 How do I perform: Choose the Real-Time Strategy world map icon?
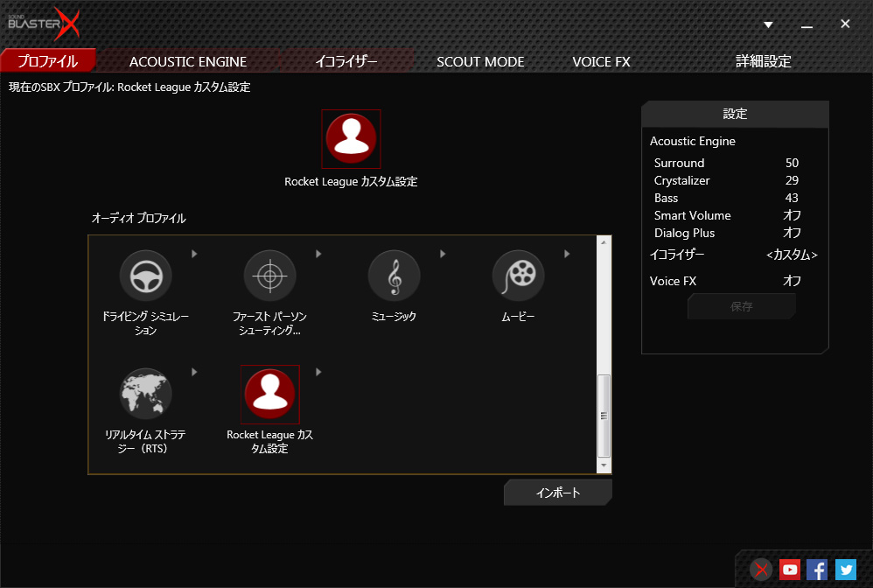click(x=146, y=395)
